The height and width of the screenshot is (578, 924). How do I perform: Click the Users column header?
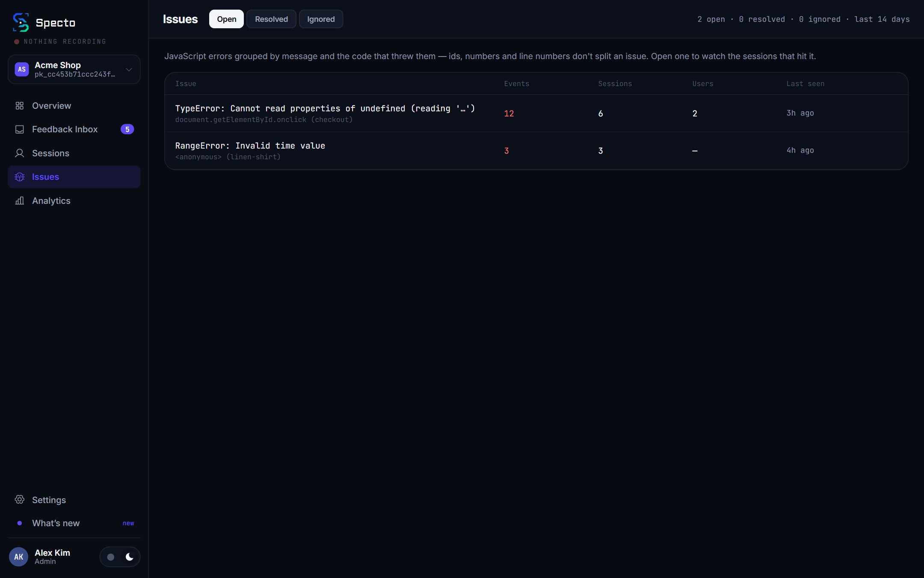(x=702, y=84)
